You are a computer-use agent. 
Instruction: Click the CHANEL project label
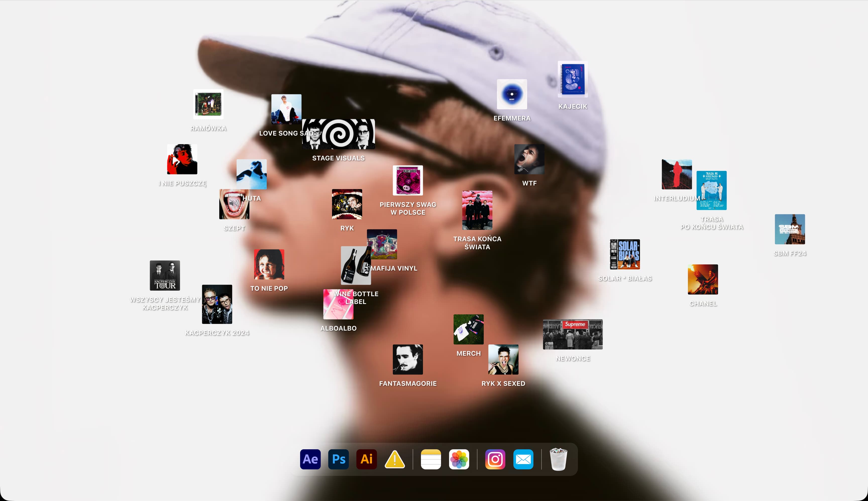click(703, 303)
